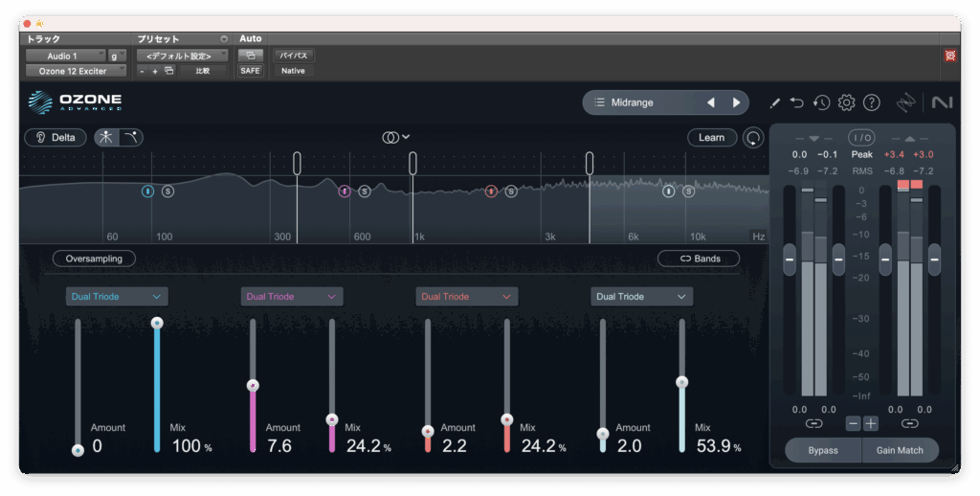Open the デフォルト設定 preset menu
The height and width of the screenshot is (496, 980).
(181, 56)
